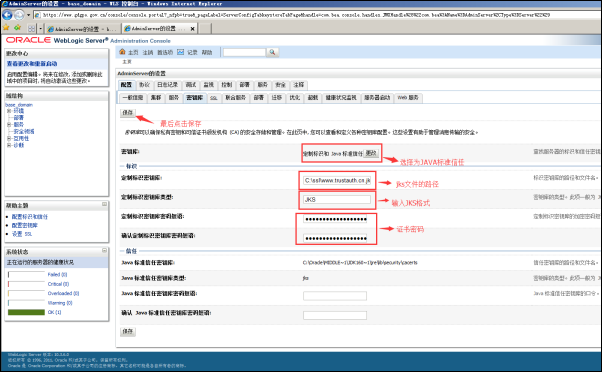
Task: Click the ORACLE WebLogic Server logo
Action: (58, 40)
